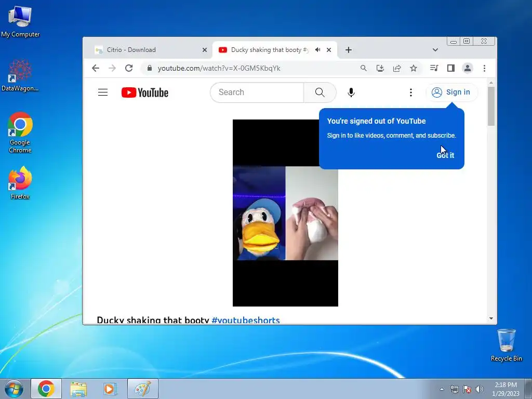Click the #youtubeshorts hashtag link
532x399 pixels.
[246, 320]
